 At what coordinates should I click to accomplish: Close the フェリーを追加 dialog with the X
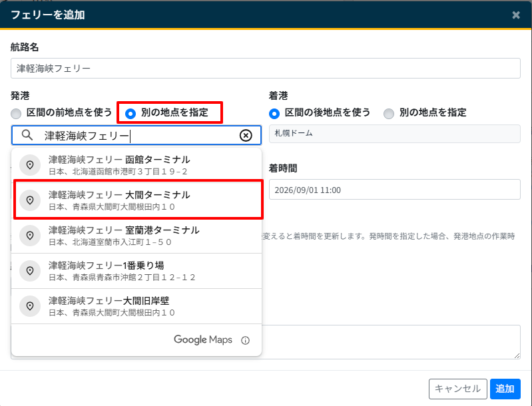(516, 15)
